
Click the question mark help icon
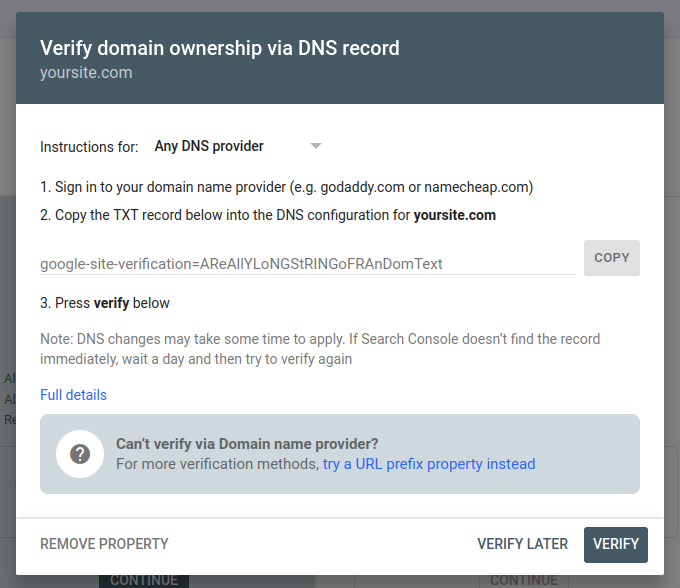click(80, 454)
